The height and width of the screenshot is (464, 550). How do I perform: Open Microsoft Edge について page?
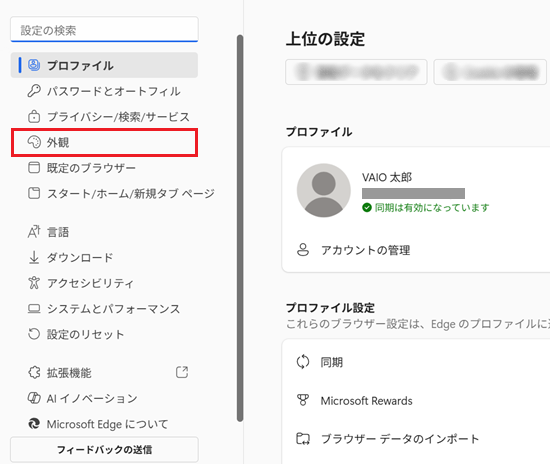[104, 424]
